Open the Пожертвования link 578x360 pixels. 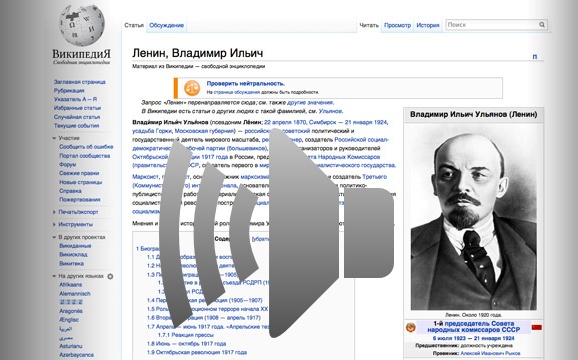click(x=80, y=200)
